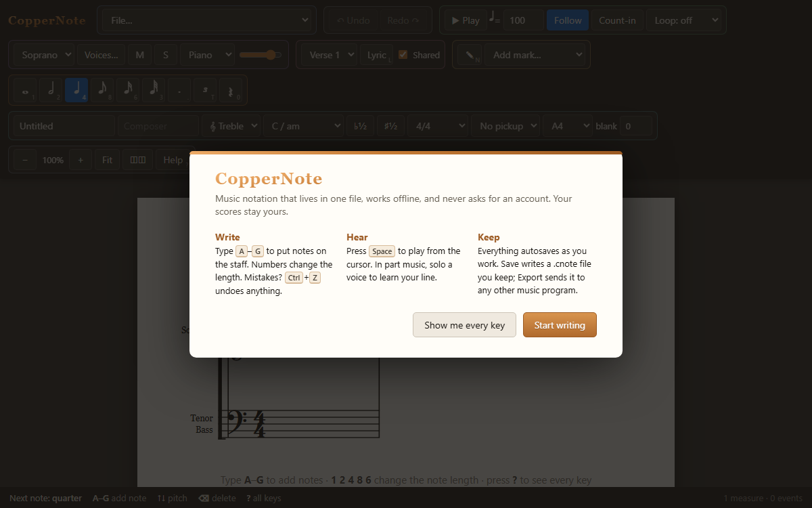Open the No pickup dropdown
Viewport: 812px width, 508px height.
pos(505,126)
